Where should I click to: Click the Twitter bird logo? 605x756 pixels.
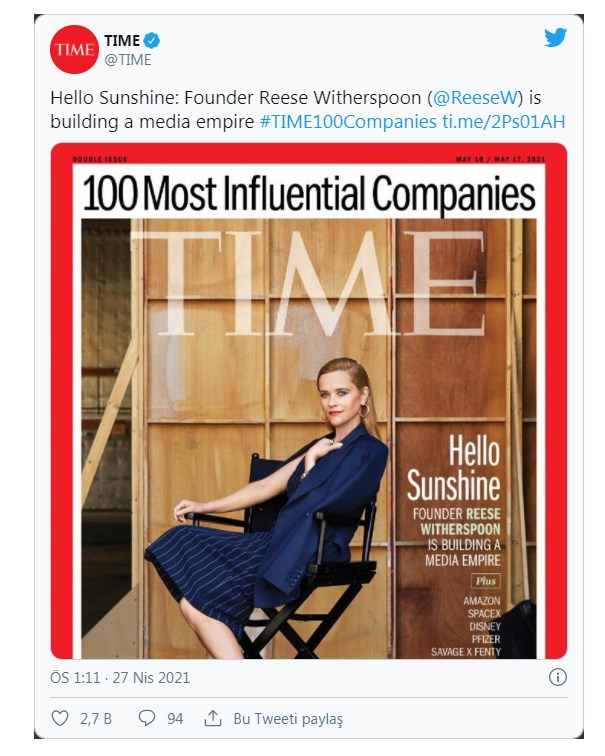coord(556,37)
